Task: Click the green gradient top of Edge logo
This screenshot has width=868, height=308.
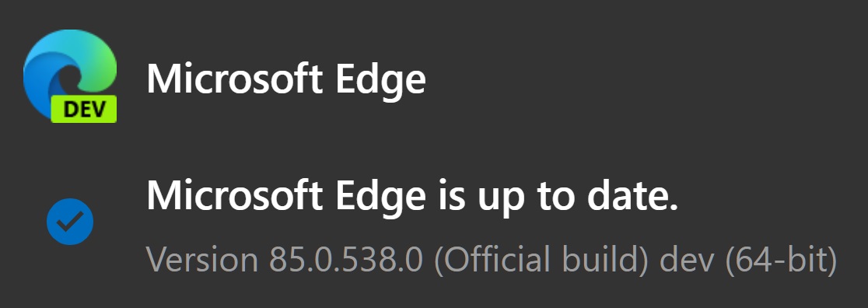Action: coord(89,53)
